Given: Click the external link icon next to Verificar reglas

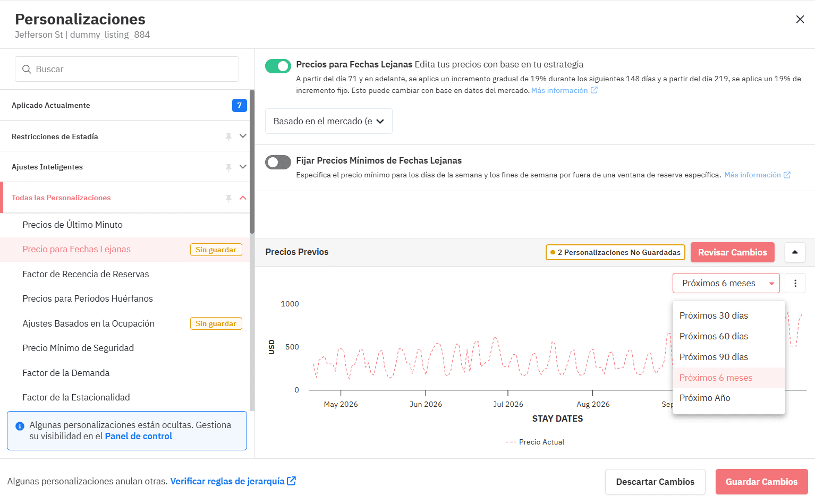Looking at the screenshot, I should (x=291, y=481).
